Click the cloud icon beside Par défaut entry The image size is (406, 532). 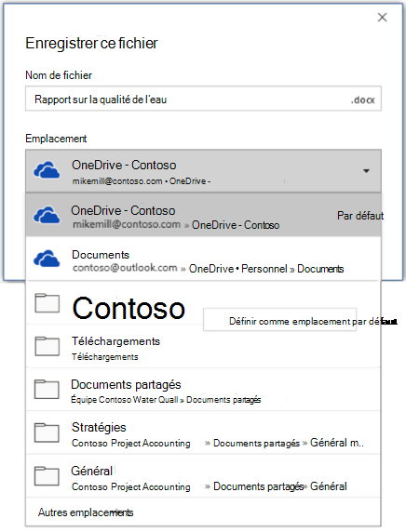(47, 215)
